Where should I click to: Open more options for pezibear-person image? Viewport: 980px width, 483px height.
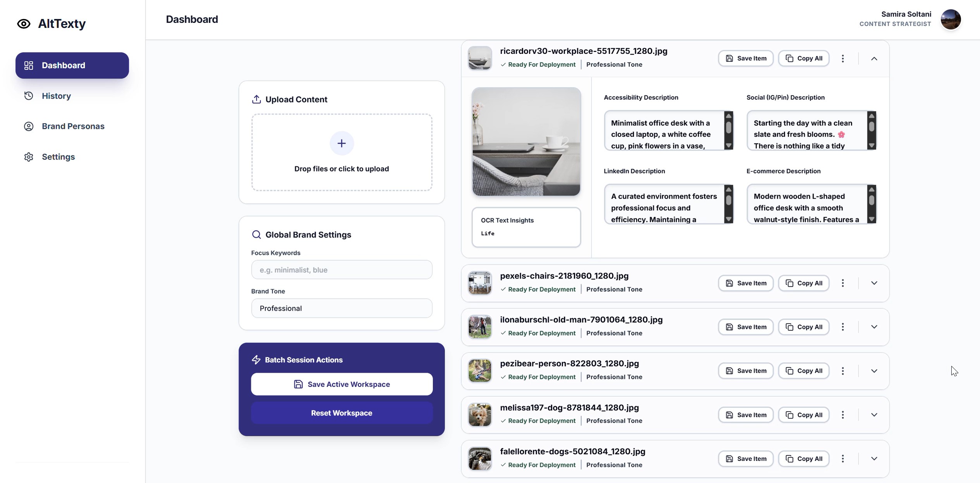843,371
